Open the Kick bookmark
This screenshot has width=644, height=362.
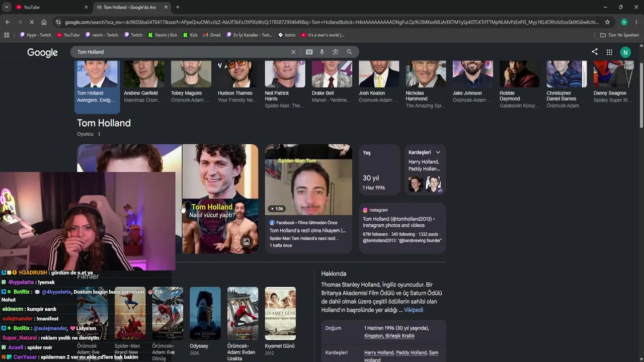pos(190,35)
